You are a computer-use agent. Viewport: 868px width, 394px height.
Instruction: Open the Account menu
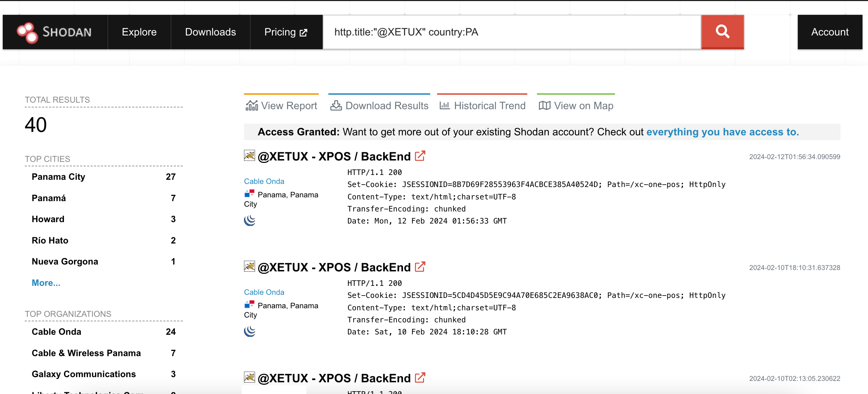pyautogui.click(x=830, y=32)
